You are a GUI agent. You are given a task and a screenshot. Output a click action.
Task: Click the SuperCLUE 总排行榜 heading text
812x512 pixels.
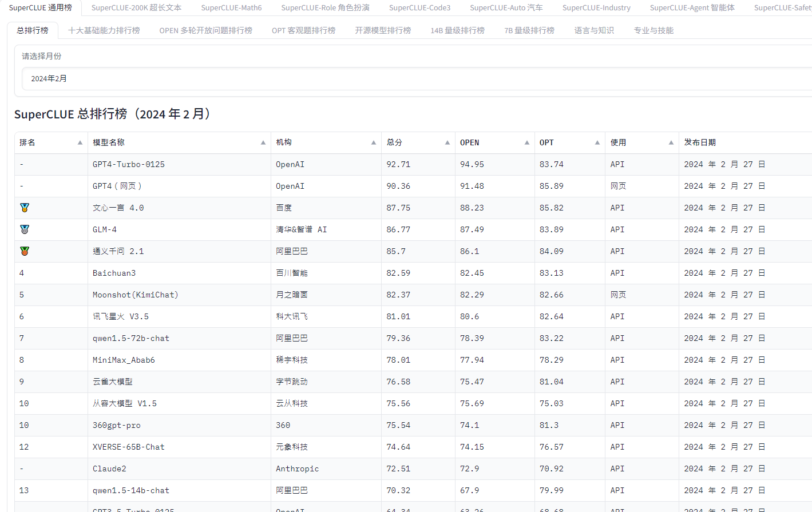click(x=115, y=114)
